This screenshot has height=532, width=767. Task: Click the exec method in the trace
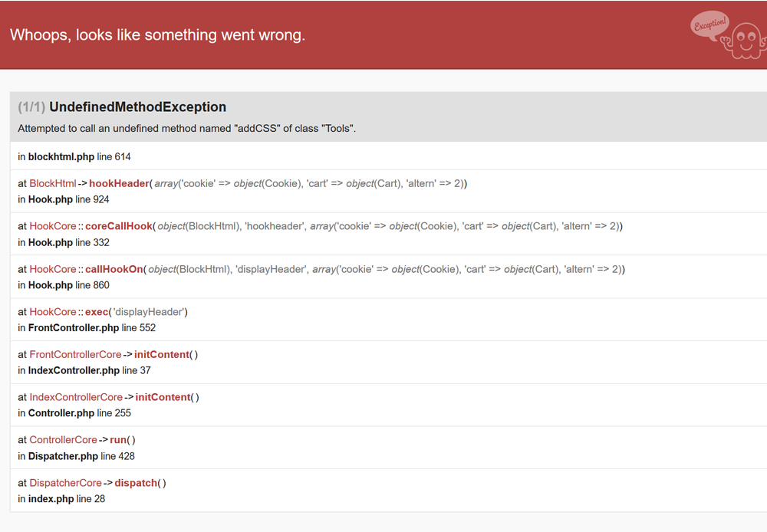(98, 312)
